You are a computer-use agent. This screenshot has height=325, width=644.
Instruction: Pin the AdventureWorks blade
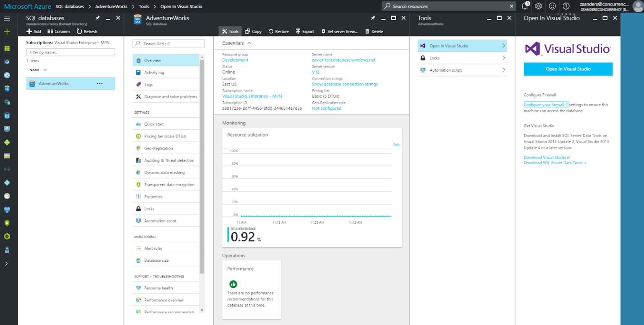(373, 18)
